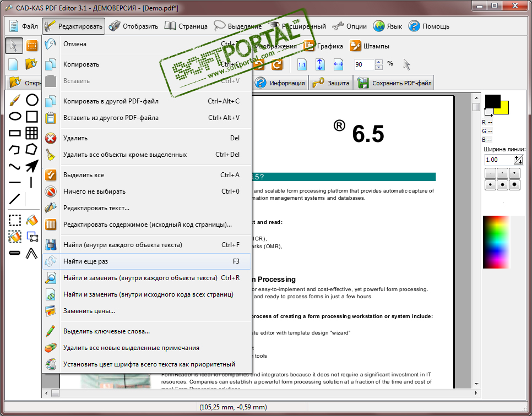Screen dimensions: 532x416
Task: Click the zoom percentage input field
Action: 363,64
